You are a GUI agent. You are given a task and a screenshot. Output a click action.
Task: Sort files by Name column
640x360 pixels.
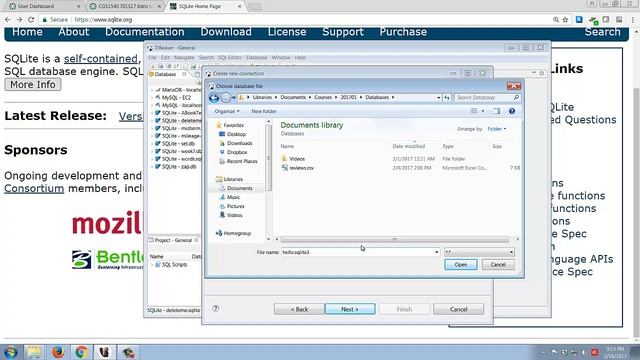coord(287,146)
